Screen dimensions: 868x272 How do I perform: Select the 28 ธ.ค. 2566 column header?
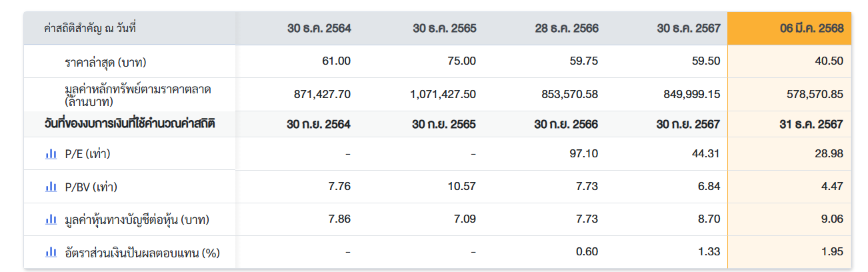pos(567,29)
